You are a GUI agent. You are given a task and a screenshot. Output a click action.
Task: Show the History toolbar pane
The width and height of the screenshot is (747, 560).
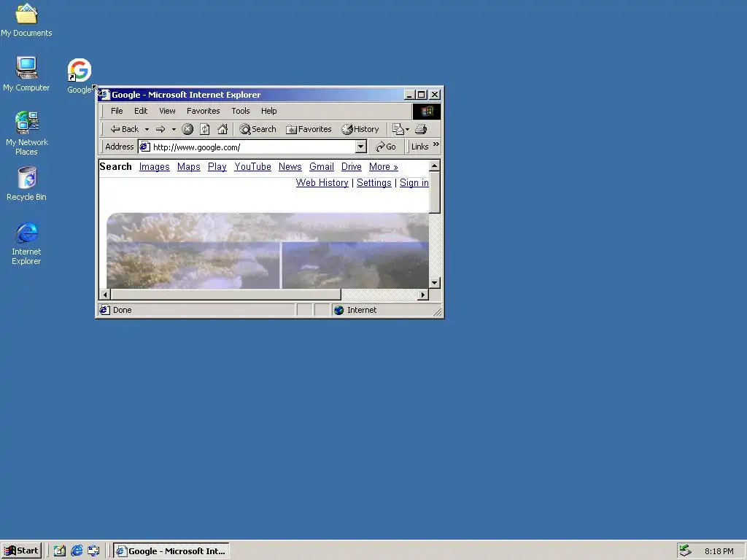[x=360, y=129]
